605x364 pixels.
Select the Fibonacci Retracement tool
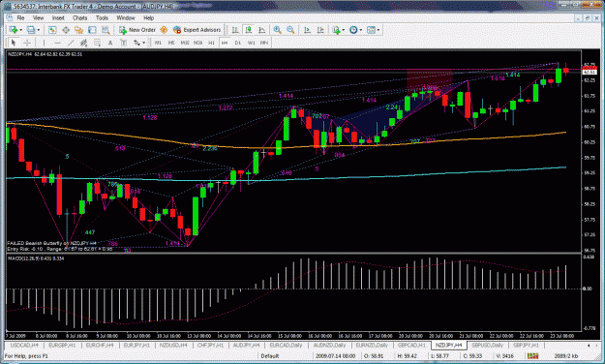pyautogui.click(x=97, y=43)
